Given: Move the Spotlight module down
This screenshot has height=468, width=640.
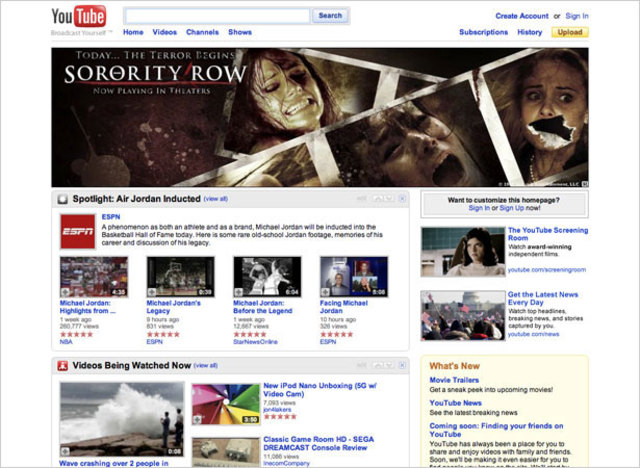Looking at the screenshot, I should (389, 199).
